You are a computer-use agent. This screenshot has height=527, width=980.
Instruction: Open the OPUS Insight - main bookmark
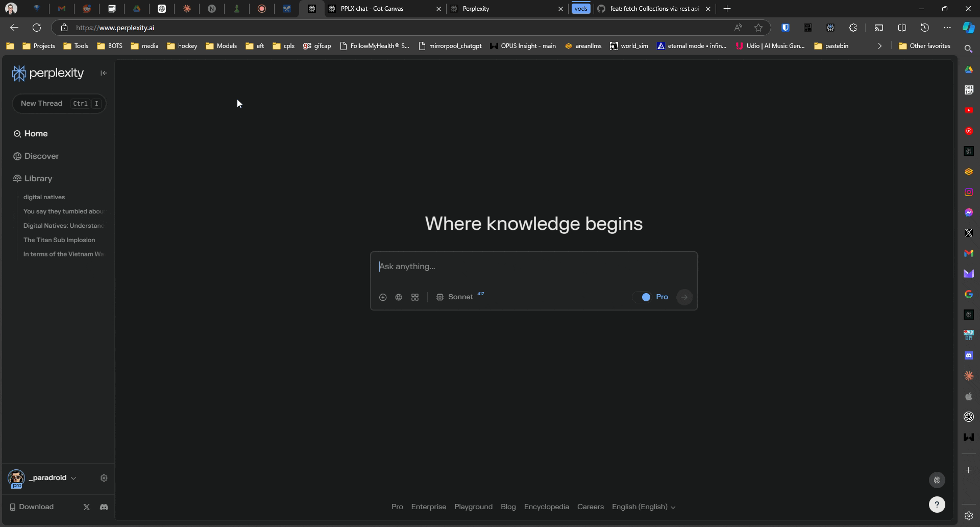pos(523,46)
